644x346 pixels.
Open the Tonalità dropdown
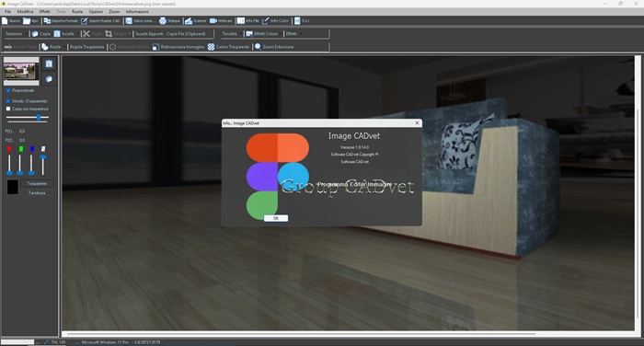[x=231, y=34]
